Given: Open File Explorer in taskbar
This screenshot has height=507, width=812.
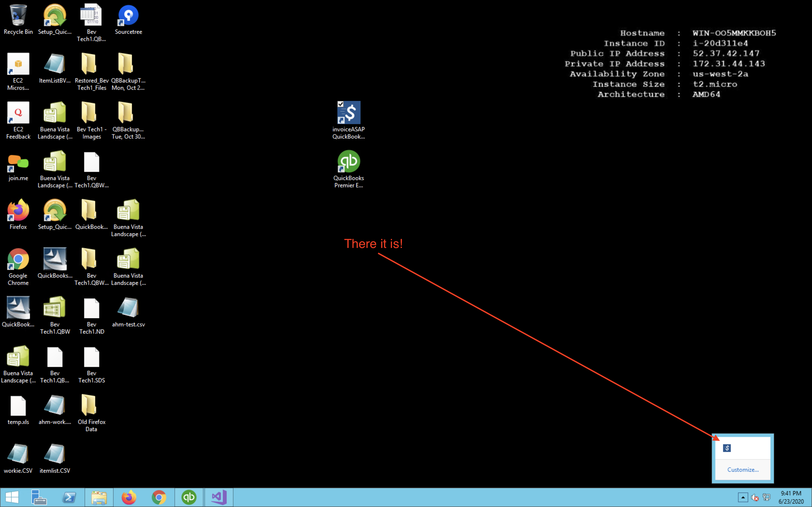Looking at the screenshot, I should coord(99,497).
